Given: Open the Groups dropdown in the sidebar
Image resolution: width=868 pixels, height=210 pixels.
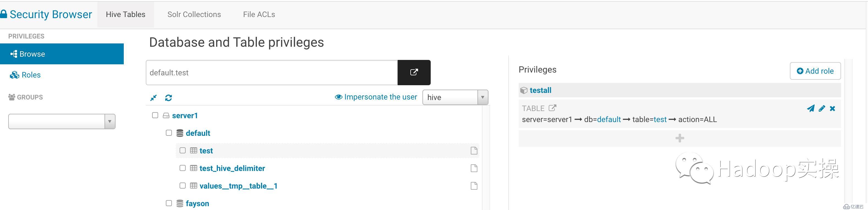Looking at the screenshot, I should pyautogui.click(x=62, y=121).
